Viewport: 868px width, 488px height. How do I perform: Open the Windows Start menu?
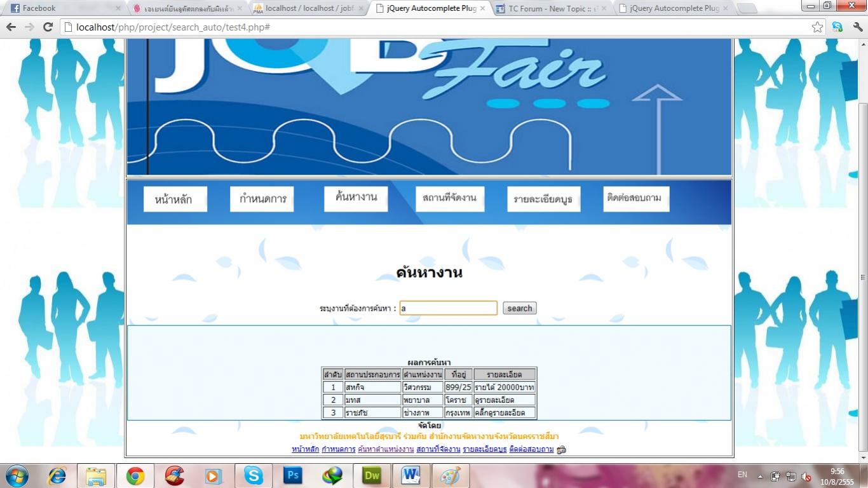(16, 476)
